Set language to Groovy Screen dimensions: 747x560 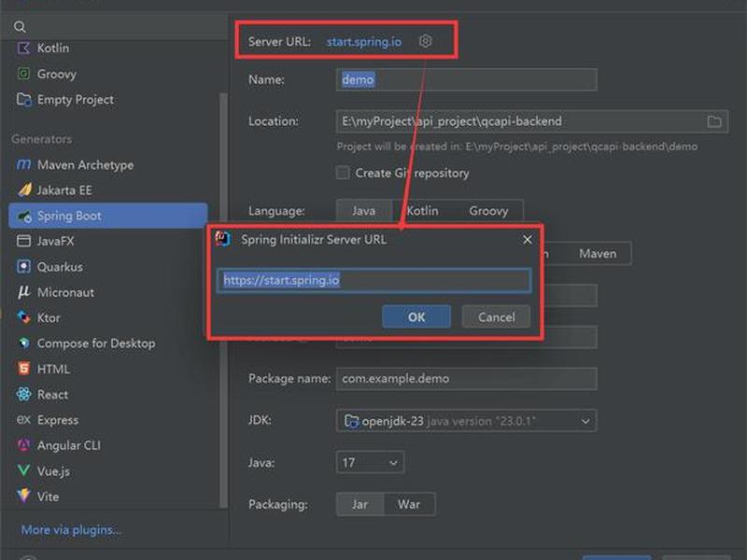488,211
